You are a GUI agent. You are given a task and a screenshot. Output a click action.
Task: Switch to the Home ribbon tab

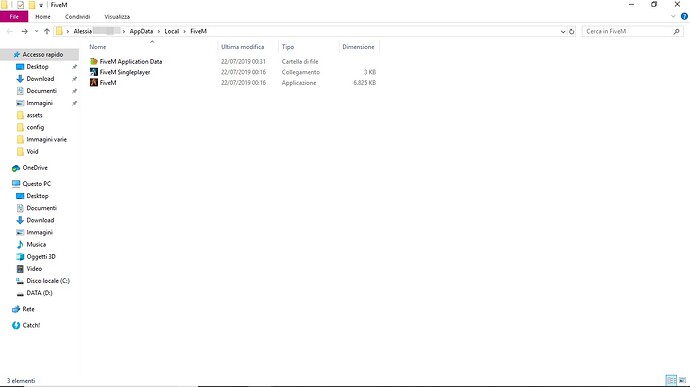(x=43, y=17)
